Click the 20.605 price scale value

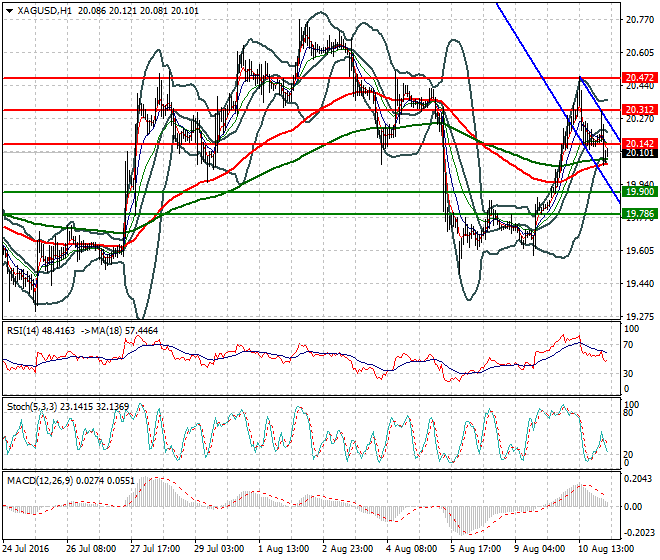click(x=640, y=53)
